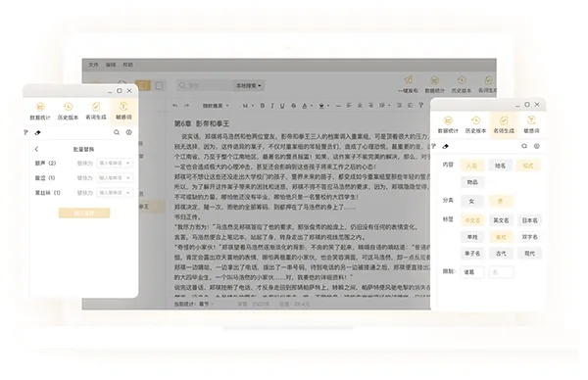Redo the edit in the editor toolbar

(186, 106)
